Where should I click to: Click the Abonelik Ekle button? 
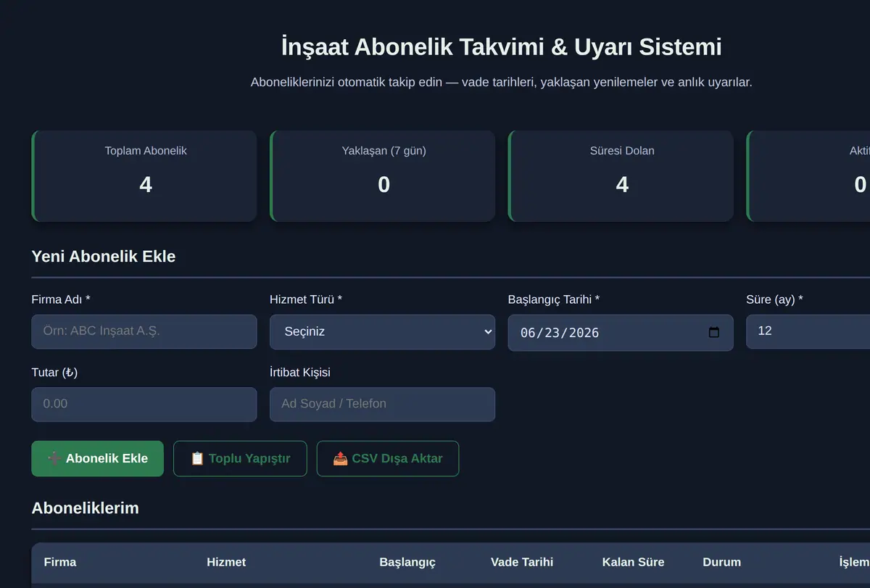[98, 458]
